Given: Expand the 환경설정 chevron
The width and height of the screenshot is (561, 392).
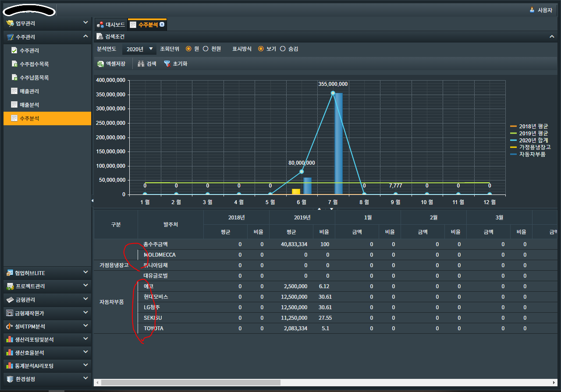Looking at the screenshot, I should point(85,379).
